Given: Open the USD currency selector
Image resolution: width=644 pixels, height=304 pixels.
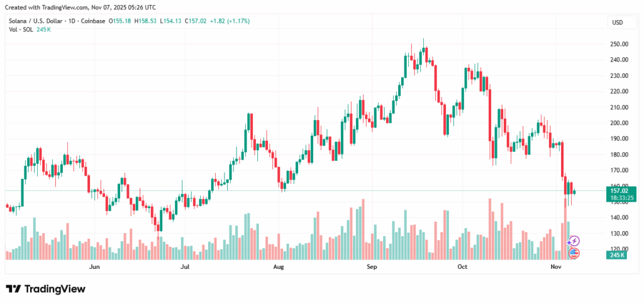Looking at the screenshot, I should 617,23.
